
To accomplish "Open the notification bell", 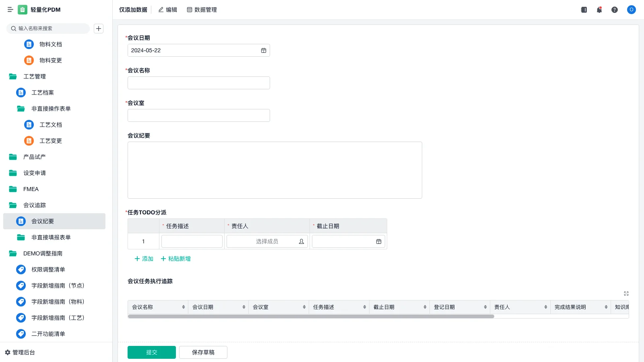I will 599,10.
